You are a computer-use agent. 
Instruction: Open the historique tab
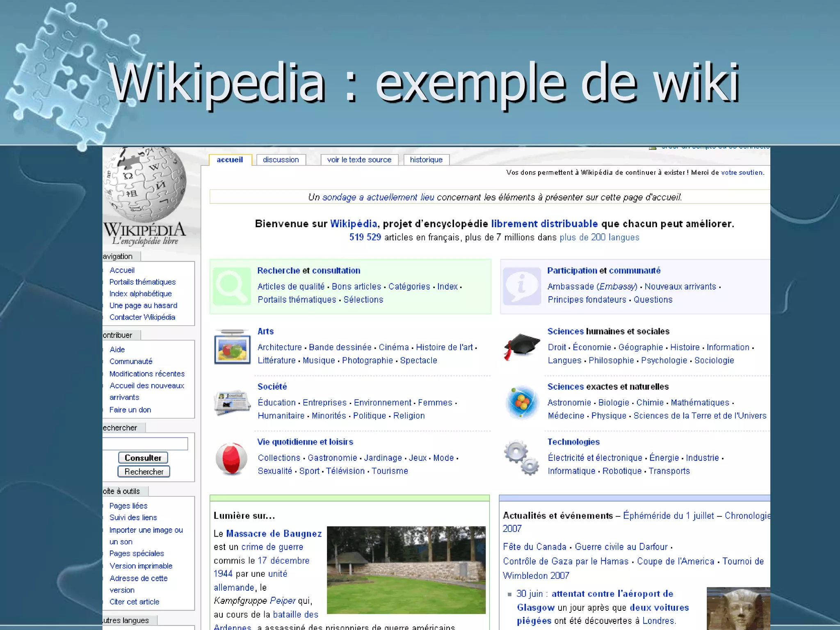[x=426, y=160]
